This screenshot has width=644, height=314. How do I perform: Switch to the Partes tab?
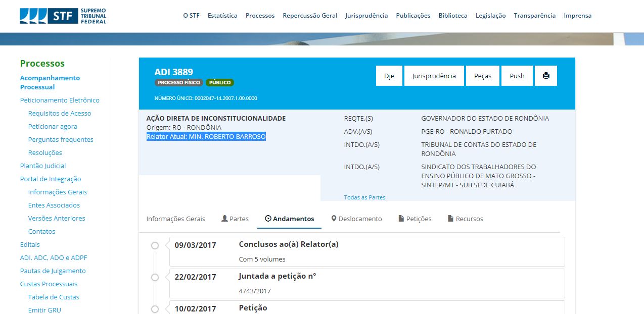[x=235, y=219]
